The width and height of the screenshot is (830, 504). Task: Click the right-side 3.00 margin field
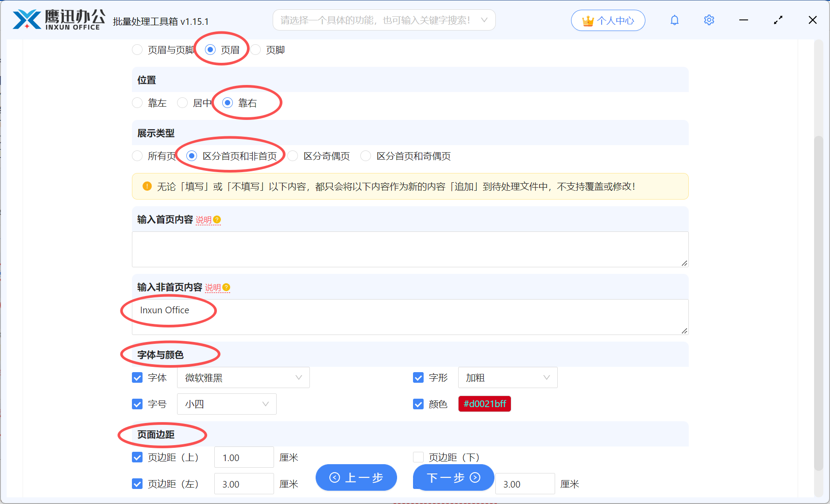pyautogui.click(x=525, y=484)
